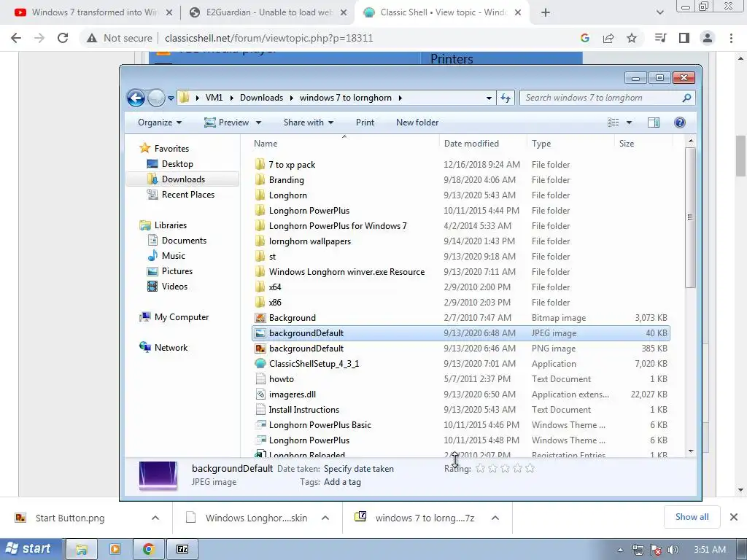Select the Longhorn PowerPlus Basic theme icon

[x=260, y=425]
